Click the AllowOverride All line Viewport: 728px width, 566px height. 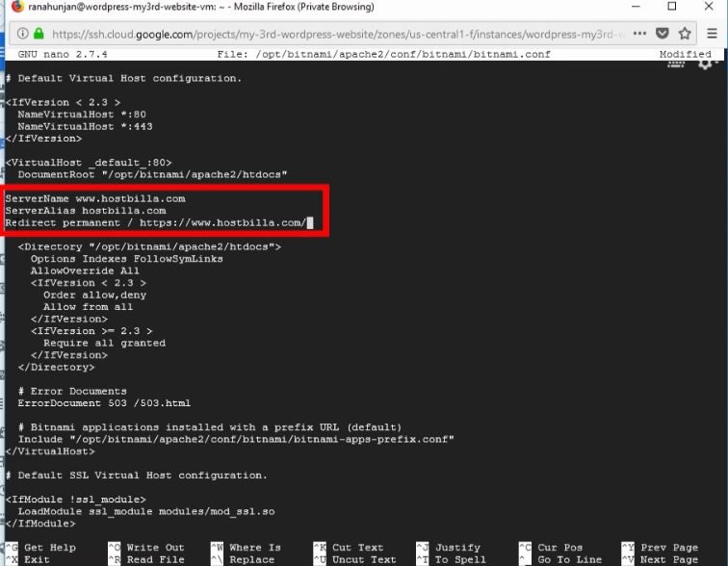pyautogui.click(x=85, y=270)
